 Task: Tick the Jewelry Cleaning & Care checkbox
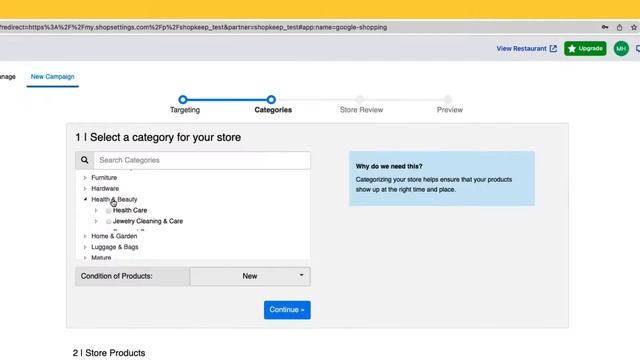(x=108, y=221)
